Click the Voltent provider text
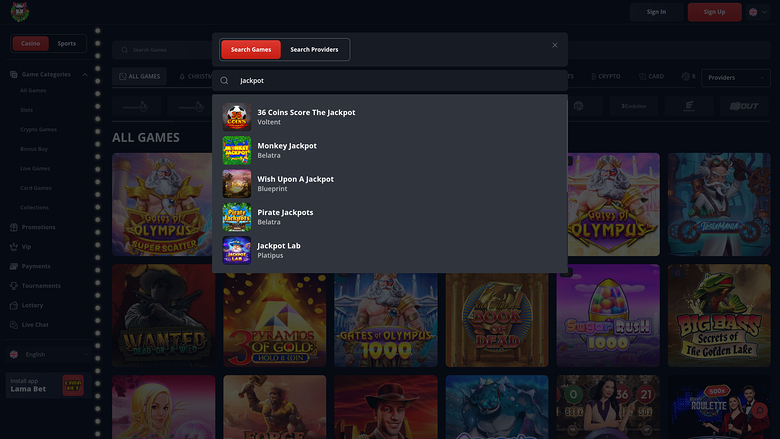 point(269,122)
